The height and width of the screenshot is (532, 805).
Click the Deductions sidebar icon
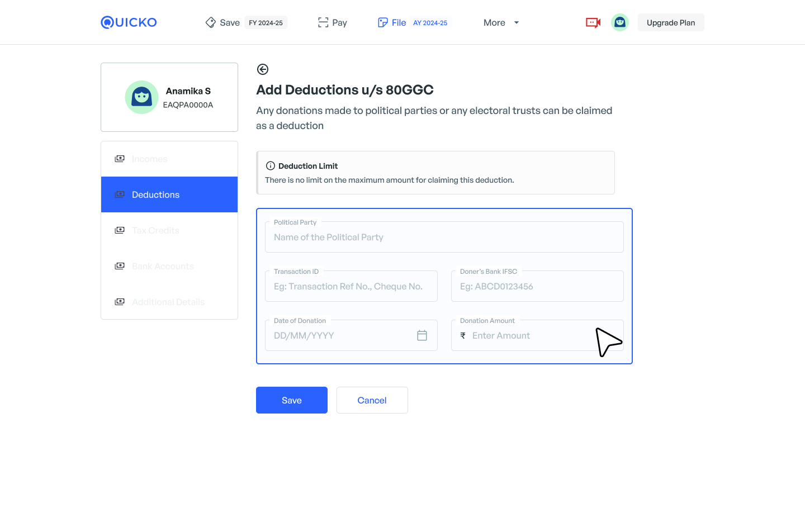[x=120, y=194]
